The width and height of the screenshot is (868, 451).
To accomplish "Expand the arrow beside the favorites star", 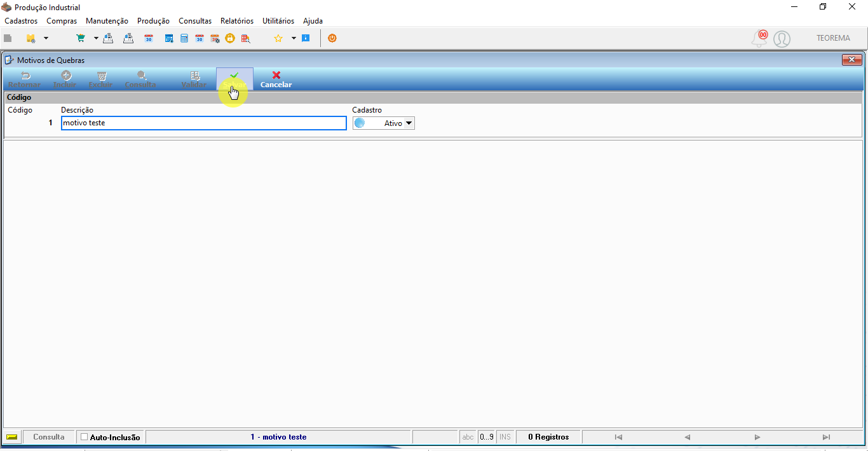I will [x=294, y=38].
